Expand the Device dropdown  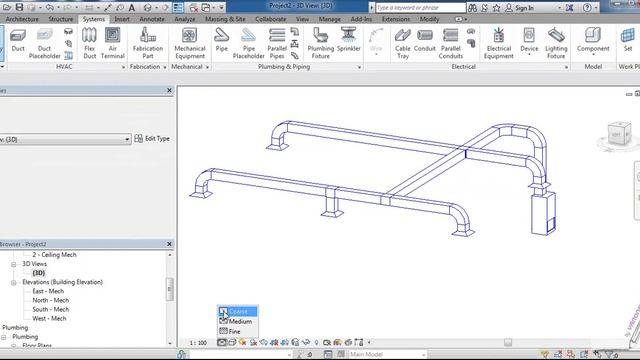529,55
